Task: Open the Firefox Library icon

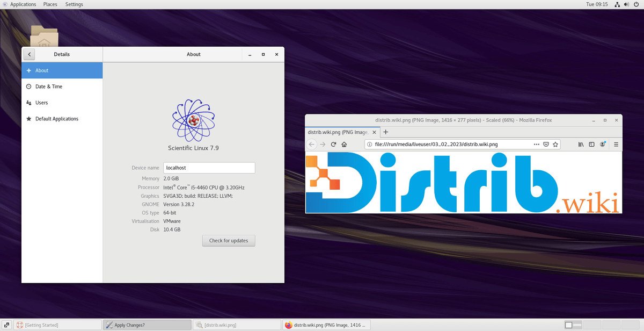Action: [581, 144]
